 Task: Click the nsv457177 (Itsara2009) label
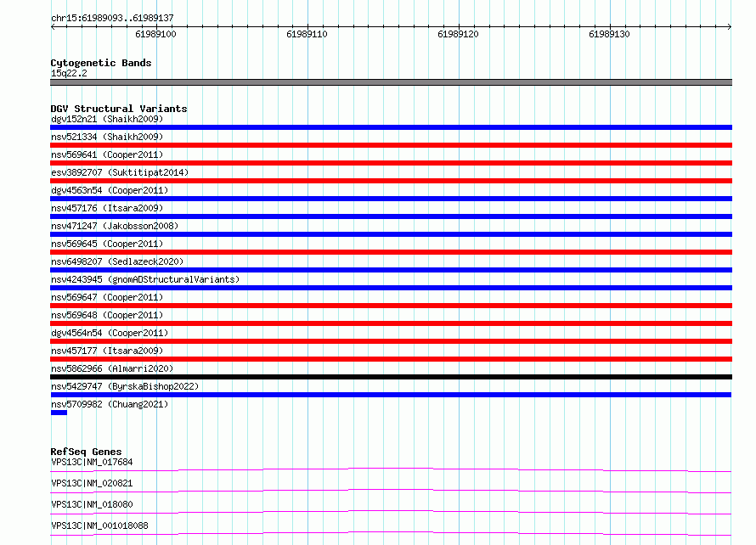[x=107, y=351]
